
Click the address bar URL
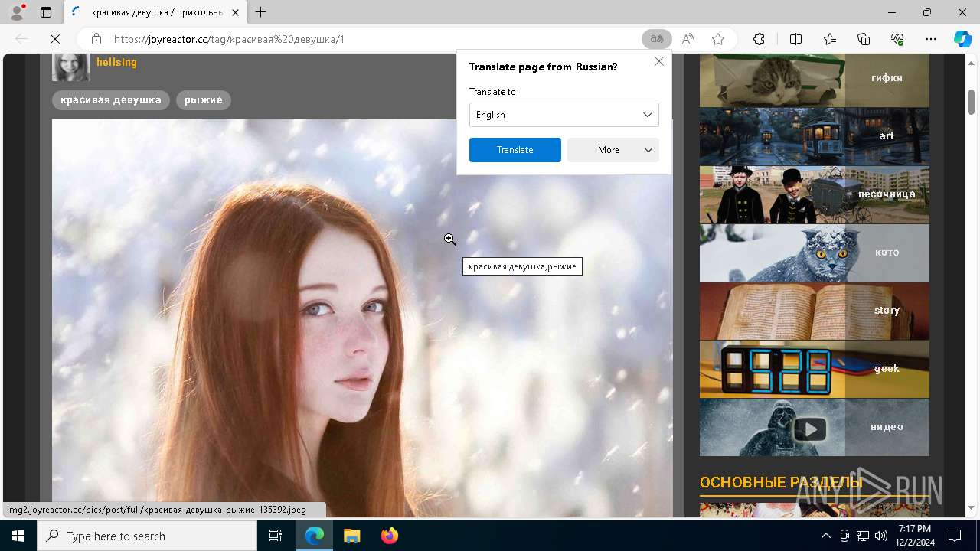coord(229,39)
